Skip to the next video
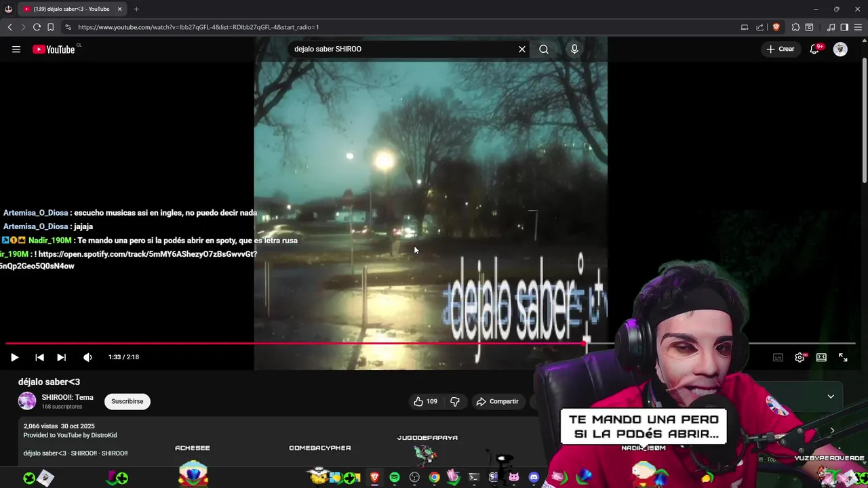This screenshot has height=488, width=868. click(61, 357)
